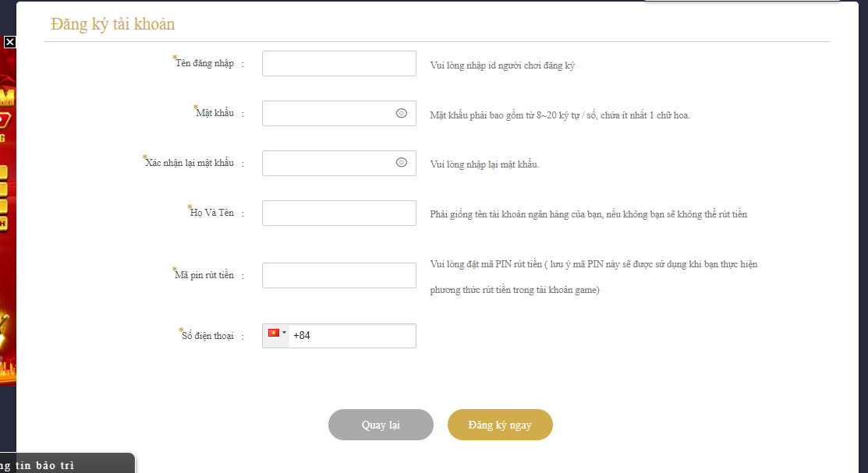Select the Họ Và Tên text box

click(338, 213)
